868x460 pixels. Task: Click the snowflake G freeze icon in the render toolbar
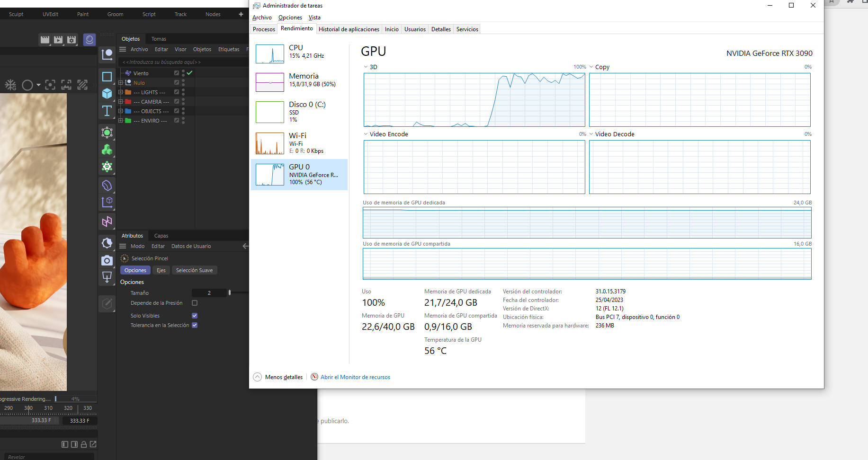coord(10,85)
